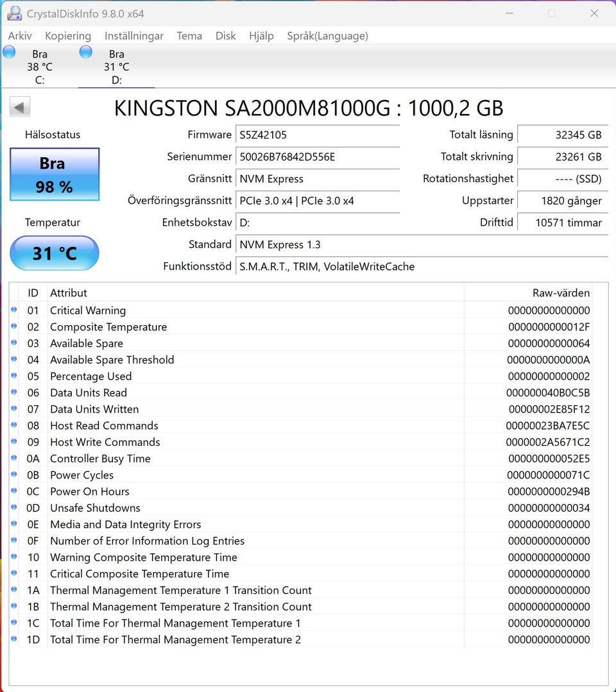This screenshot has height=692, width=616.
Task: Click the blue status orb for drive C:
Action: click(x=9, y=53)
